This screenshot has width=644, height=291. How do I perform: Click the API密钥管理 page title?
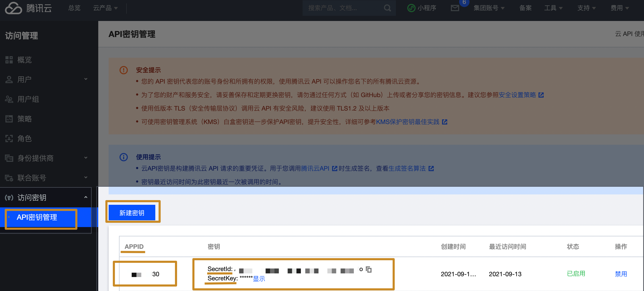point(132,34)
